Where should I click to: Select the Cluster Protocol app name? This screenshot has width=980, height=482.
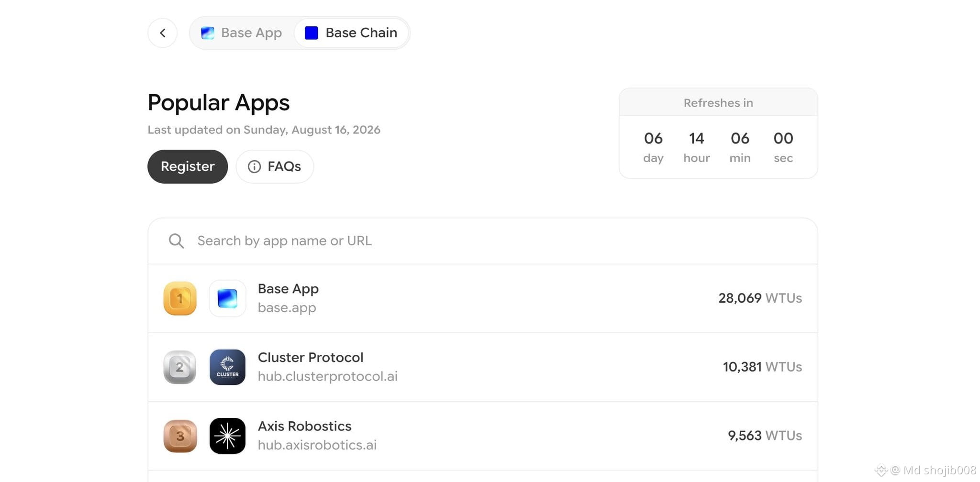[x=311, y=358]
